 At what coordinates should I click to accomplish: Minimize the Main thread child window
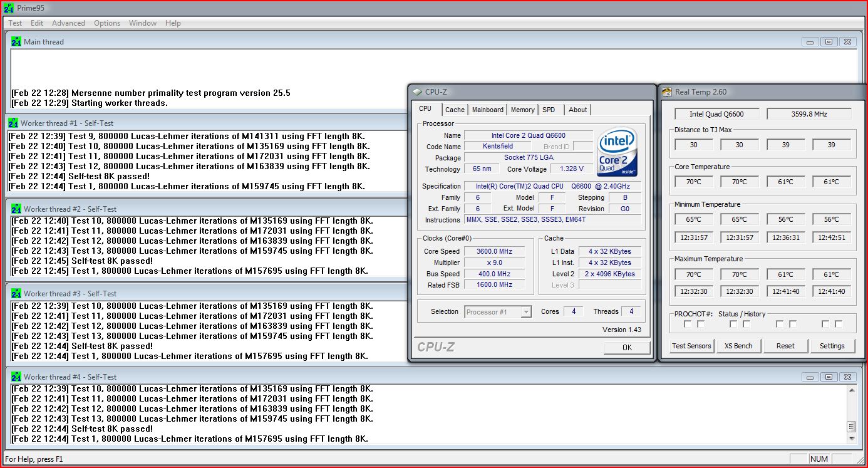click(810, 42)
